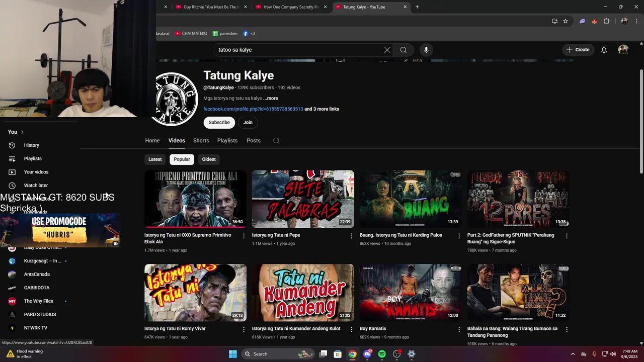Open the purple ghost browser extension

point(582,21)
